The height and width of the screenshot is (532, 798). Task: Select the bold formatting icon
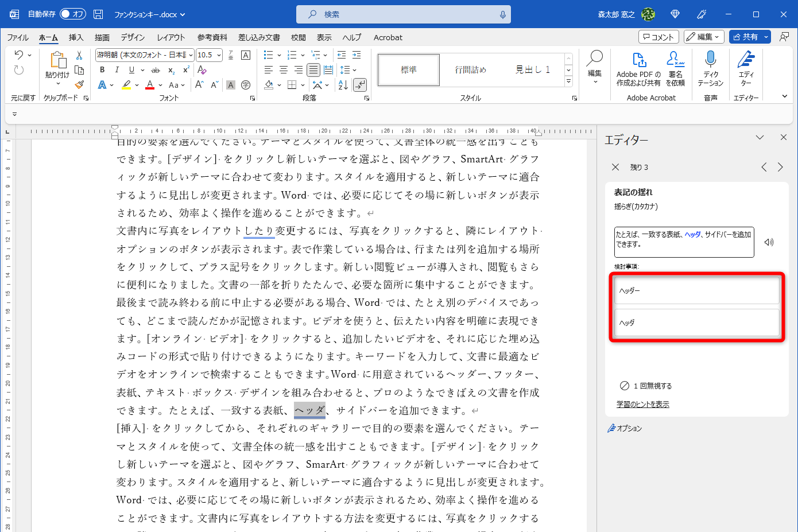(x=102, y=69)
